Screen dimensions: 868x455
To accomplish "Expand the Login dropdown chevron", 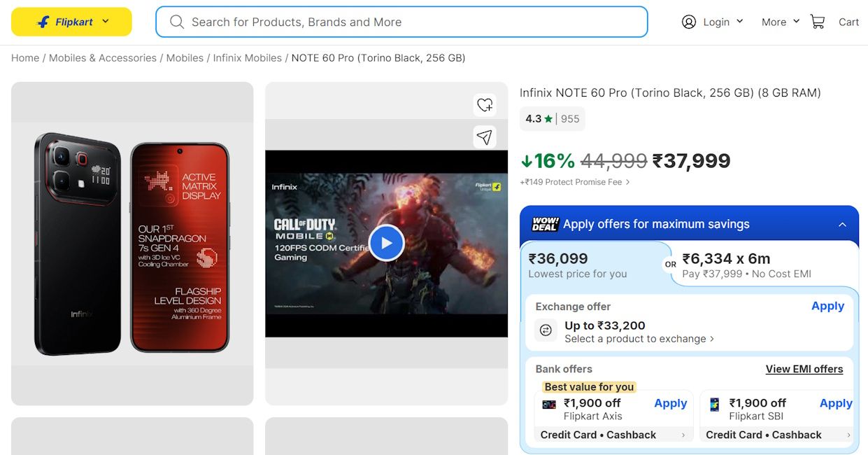I will pos(740,22).
